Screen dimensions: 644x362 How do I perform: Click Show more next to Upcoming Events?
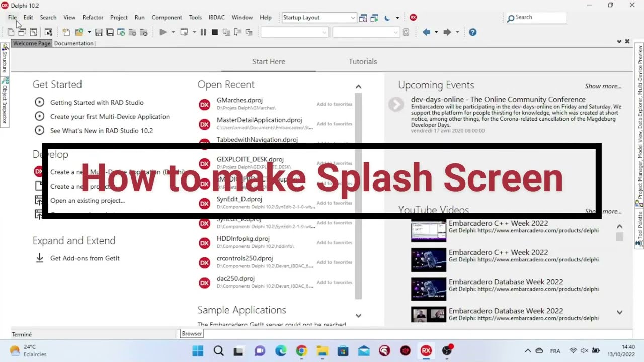pyautogui.click(x=603, y=86)
